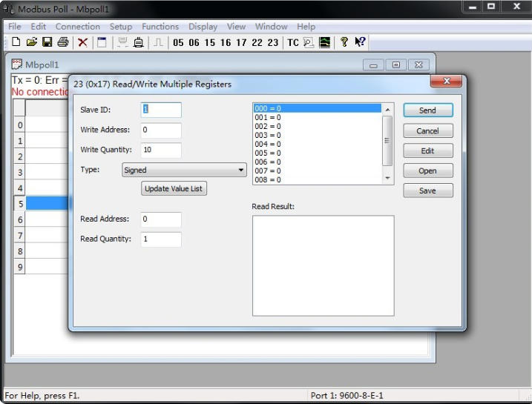Click the Write Quantity input field

[x=161, y=150]
